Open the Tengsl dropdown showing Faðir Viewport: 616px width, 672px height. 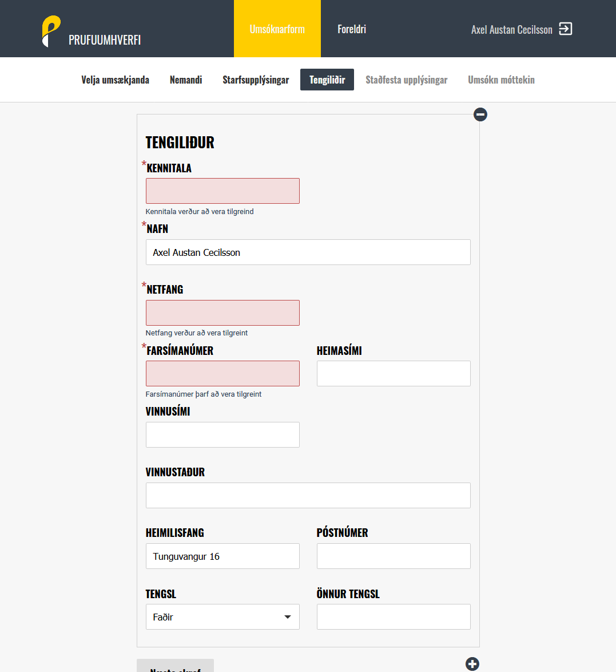(x=222, y=617)
